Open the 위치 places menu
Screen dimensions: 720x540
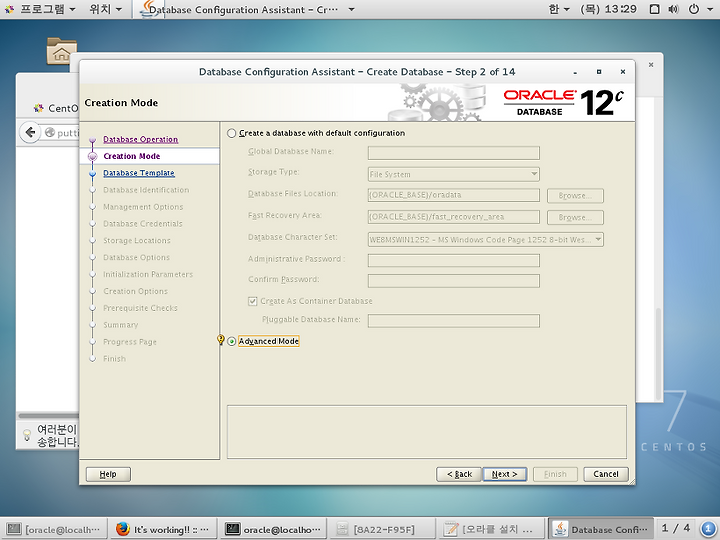(106, 9)
